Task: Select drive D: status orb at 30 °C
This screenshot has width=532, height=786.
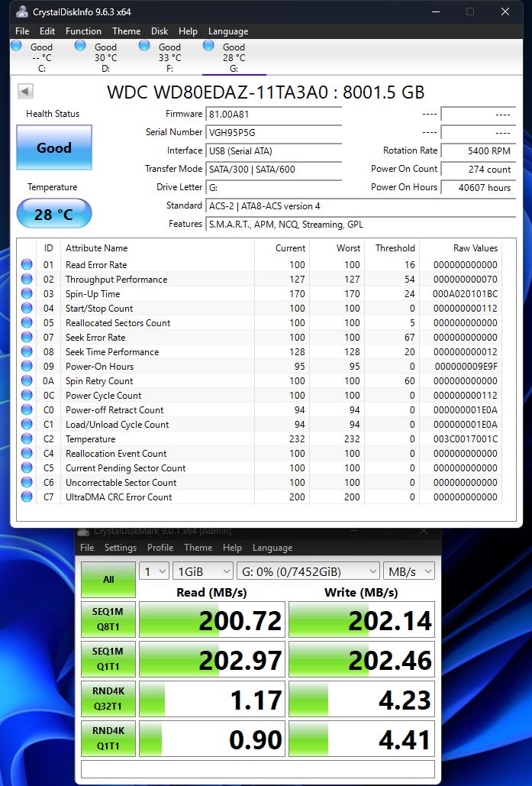Action: tap(80, 46)
